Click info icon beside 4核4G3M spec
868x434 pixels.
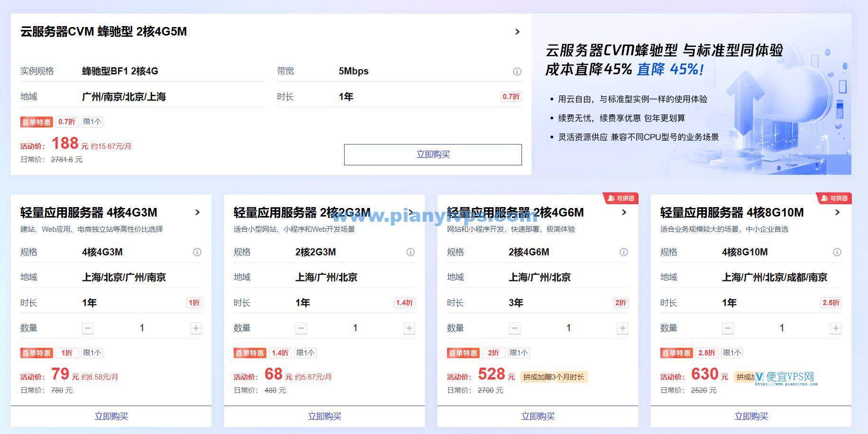click(197, 252)
